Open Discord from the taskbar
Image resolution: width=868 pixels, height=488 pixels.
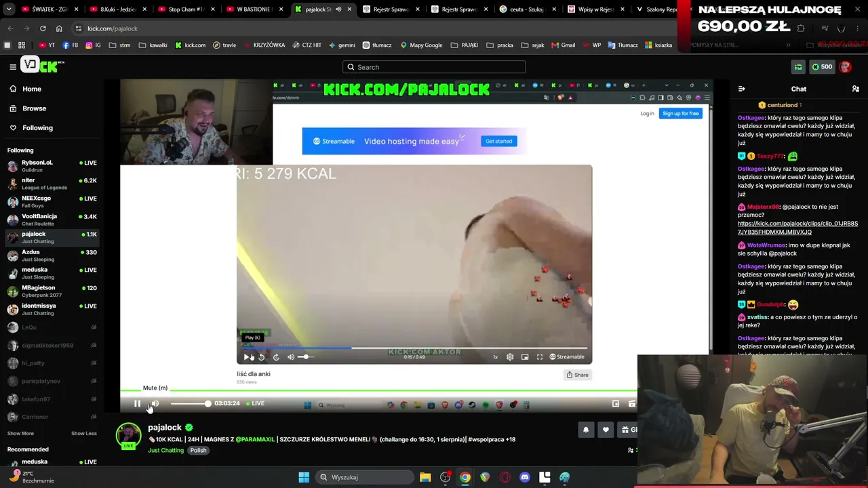[525, 477]
